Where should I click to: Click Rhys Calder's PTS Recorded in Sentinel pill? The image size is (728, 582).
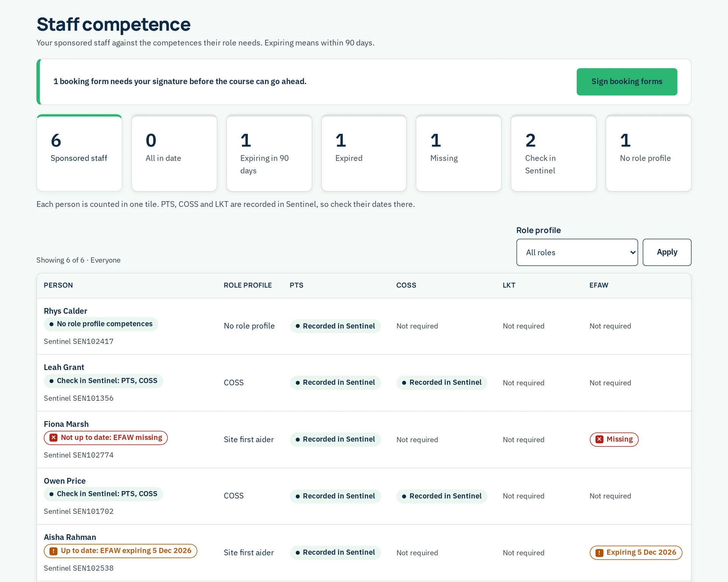[335, 326]
